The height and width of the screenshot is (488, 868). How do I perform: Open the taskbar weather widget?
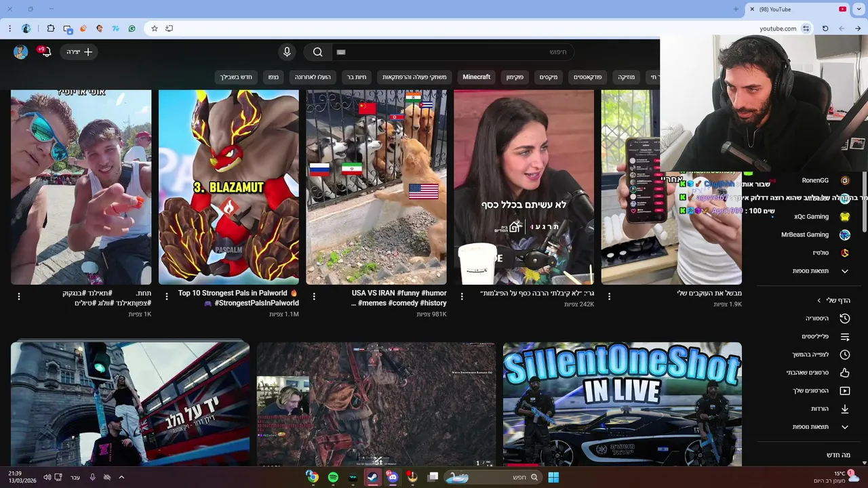[x=835, y=477]
